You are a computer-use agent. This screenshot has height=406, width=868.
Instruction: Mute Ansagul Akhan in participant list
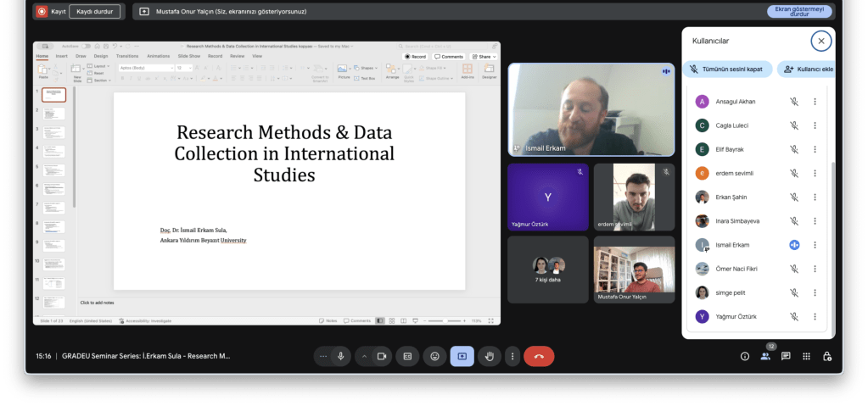[x=794, y=102]
